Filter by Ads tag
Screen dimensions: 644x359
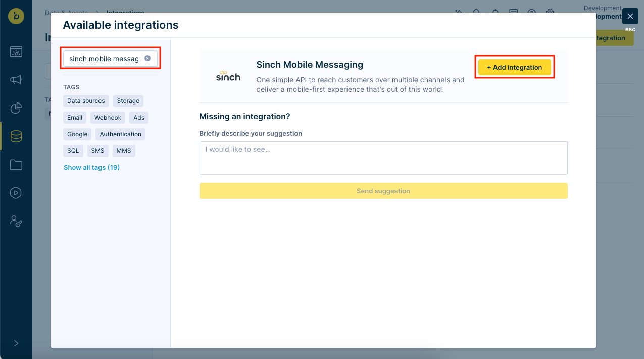139,118
